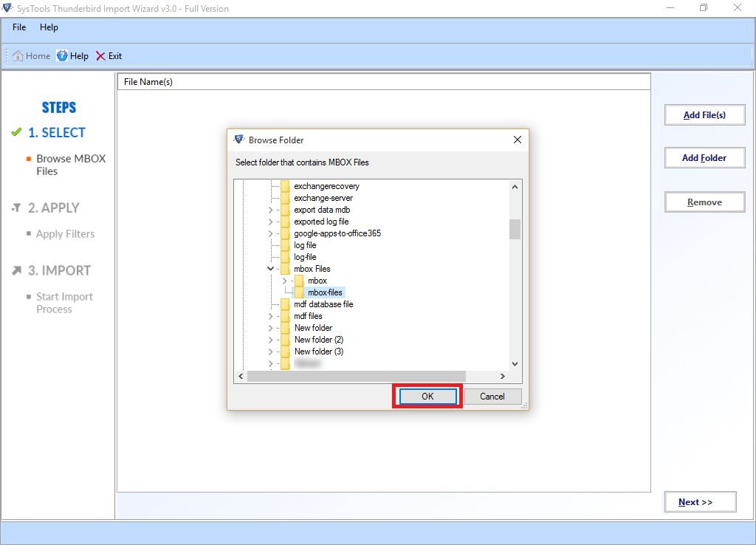Click the Remove button
This screenshot has width=756, height=545.
pos(704,202)
